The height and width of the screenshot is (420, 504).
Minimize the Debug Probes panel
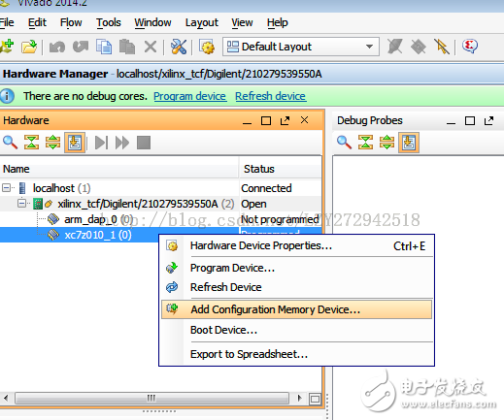pos(451,122)
